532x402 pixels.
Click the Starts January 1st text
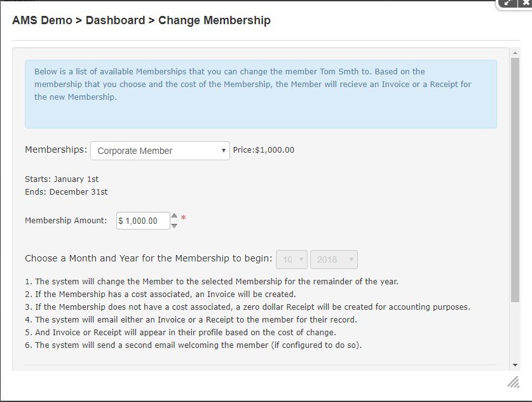[x=62, y=179]
